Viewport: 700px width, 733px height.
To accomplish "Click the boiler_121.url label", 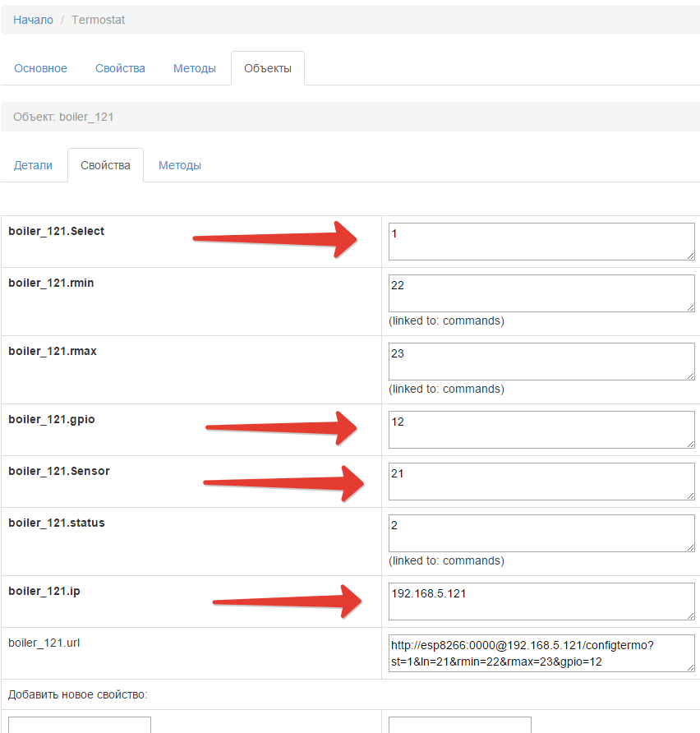I will coord(44,643).
